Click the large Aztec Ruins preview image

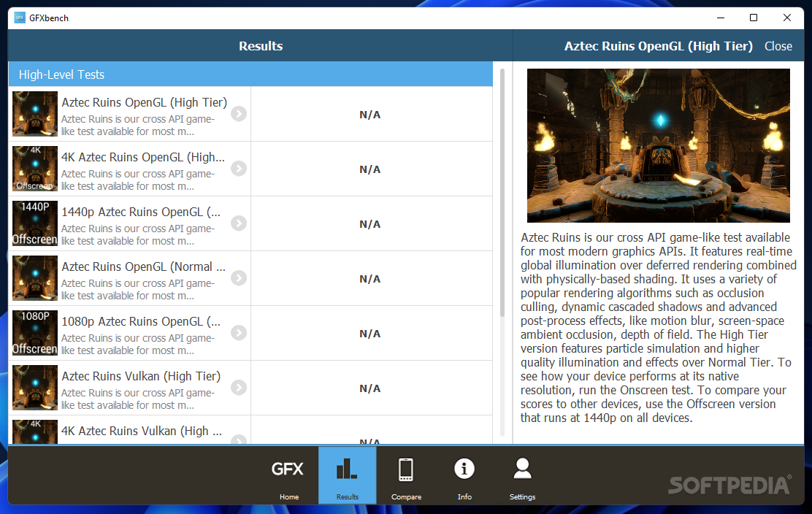658,145
